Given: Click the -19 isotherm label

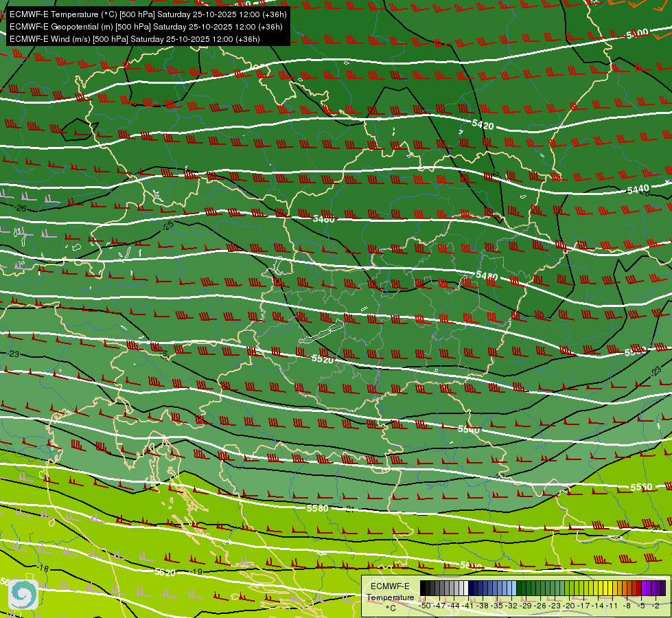Looking at the screenshot, I should point(196,572).
